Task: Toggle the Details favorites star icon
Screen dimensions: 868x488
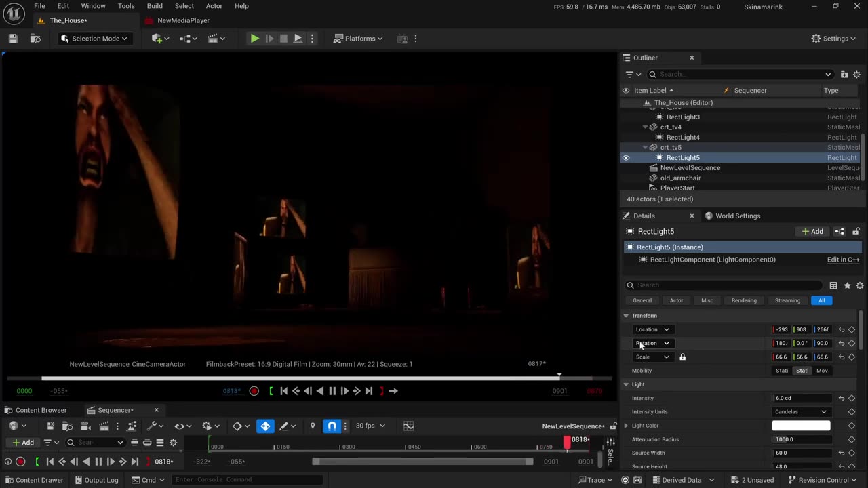Action: (847, 285)
